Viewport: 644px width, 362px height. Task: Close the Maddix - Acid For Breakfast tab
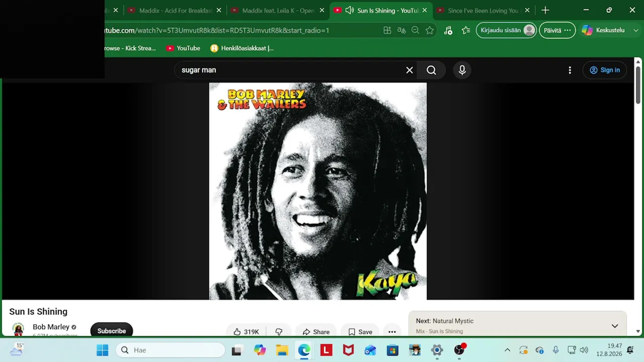tap(219, 11)
